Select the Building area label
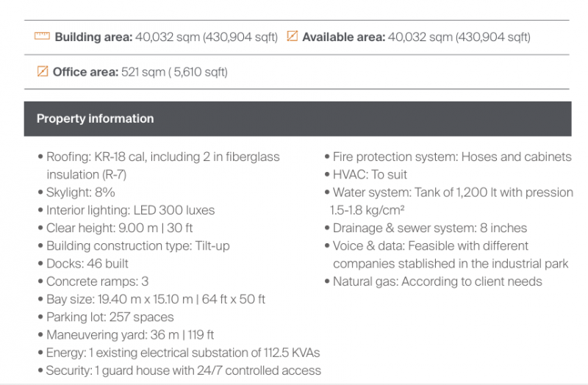 [x=93, y=37]
